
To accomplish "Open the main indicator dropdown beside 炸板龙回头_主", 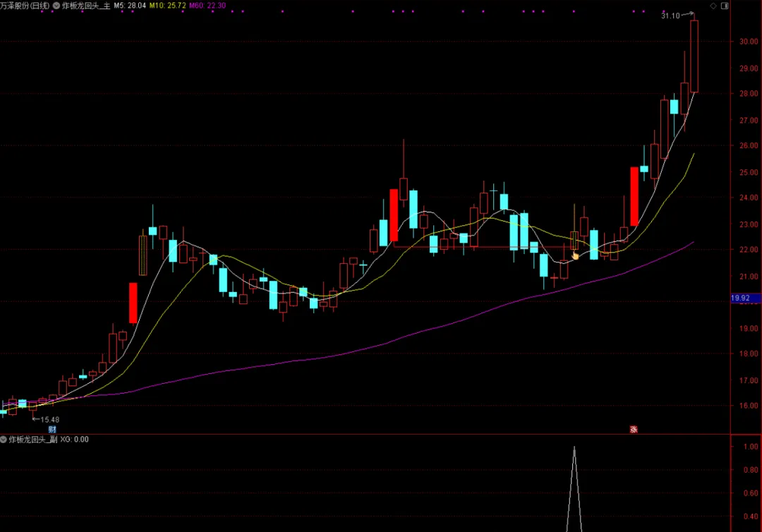I will tap(56, 6).
